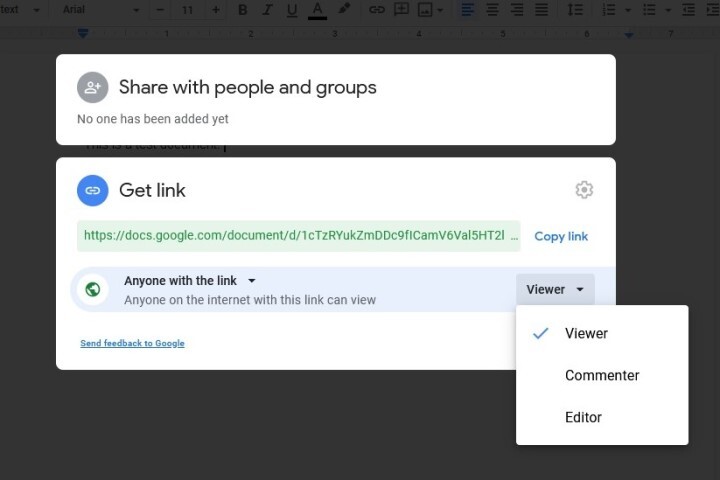Open line spacing options
Screen dimensions: 720x480
pos(575,10)
